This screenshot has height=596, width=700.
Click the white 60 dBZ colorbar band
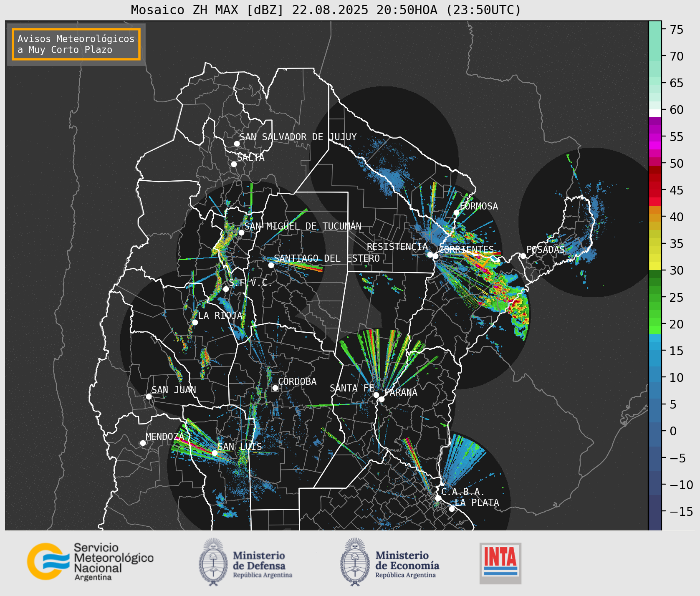click(655, 113)
